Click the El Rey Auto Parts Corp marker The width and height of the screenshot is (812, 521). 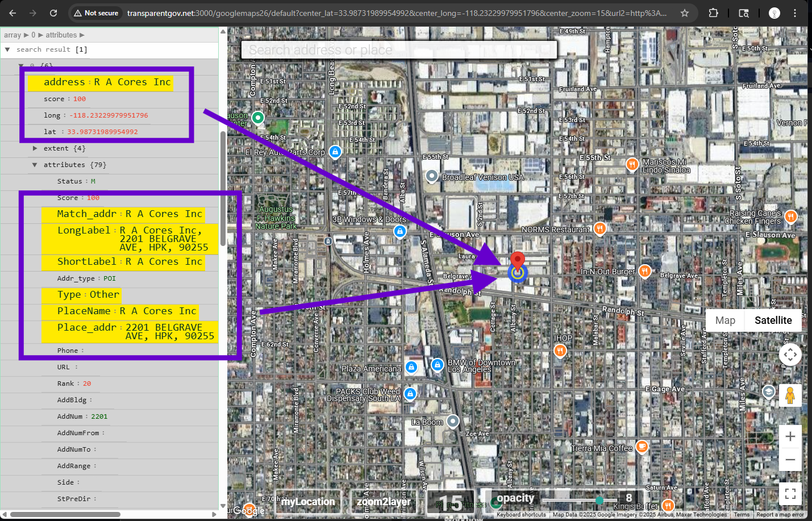(x=335, y=152)
